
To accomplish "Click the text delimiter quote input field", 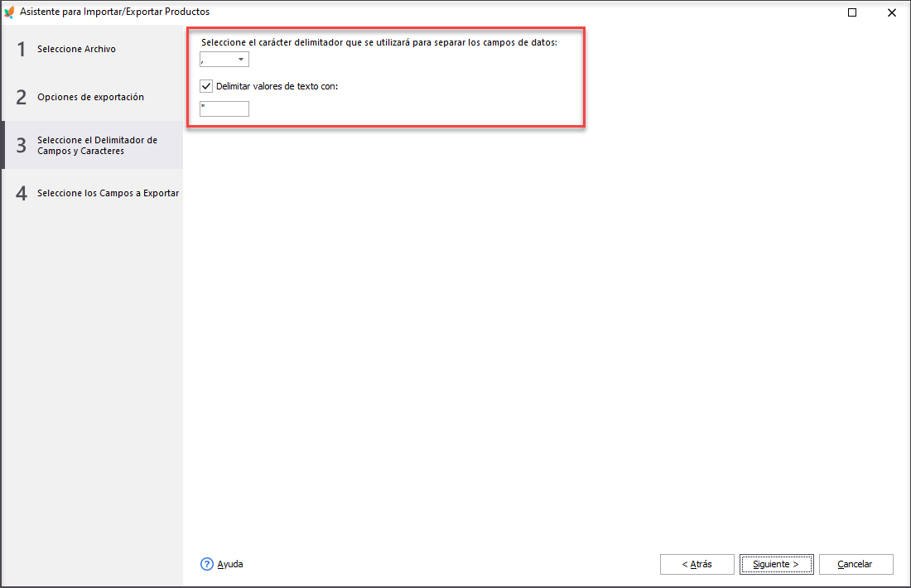I will [224, 108].
